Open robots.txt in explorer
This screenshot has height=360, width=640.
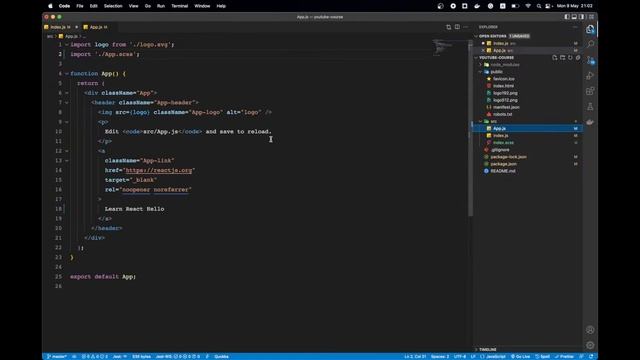pos(502,114)
